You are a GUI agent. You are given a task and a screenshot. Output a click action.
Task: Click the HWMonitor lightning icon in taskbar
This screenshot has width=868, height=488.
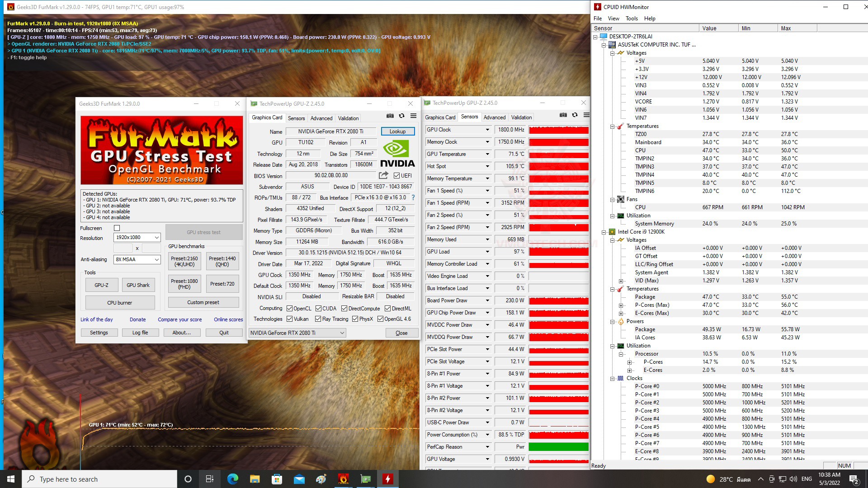tap(387, 479)
